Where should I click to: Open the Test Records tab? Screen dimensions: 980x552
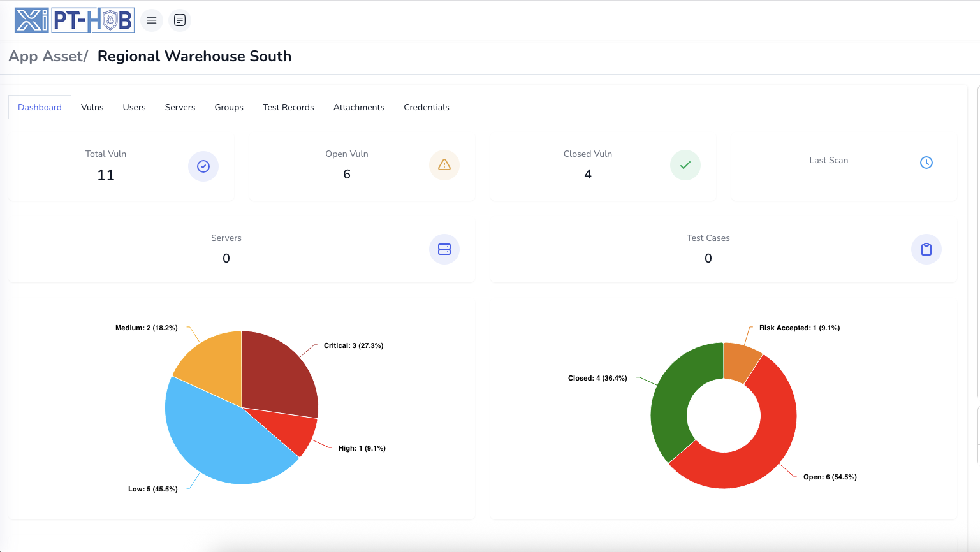click(x=288, y=107)
